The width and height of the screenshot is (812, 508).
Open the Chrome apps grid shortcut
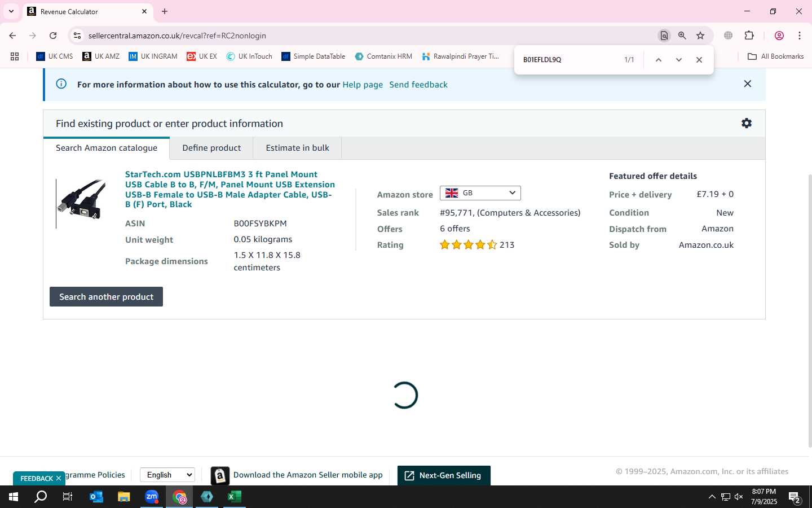pos(15,56)
